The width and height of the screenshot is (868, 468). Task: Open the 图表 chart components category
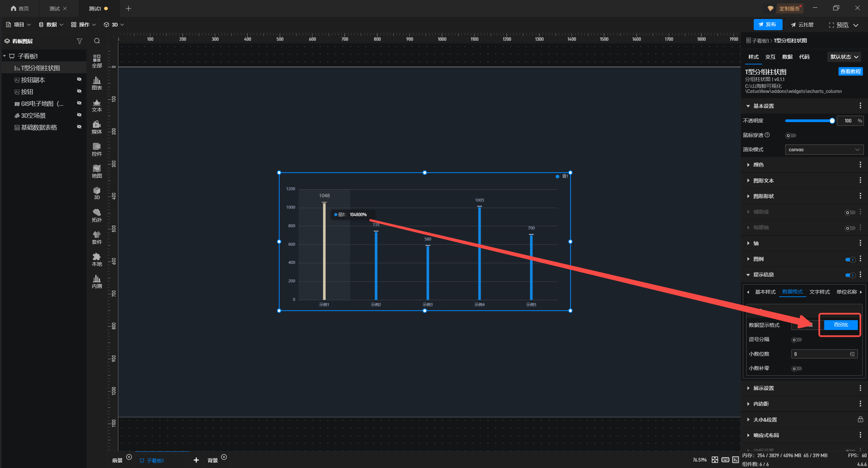coord(97,83)
